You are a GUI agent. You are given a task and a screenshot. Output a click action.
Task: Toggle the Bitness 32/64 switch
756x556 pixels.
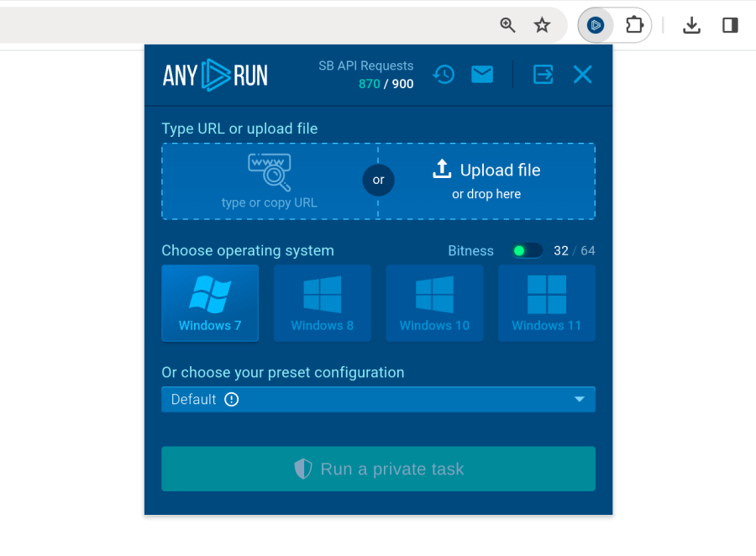[527, 251]
